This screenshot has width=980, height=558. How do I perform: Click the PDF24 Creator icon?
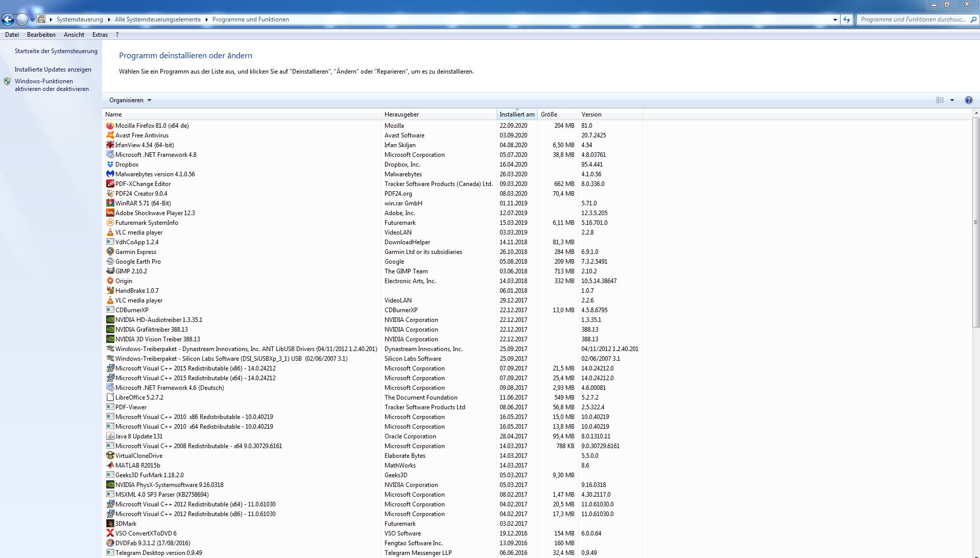pos(110,194)
